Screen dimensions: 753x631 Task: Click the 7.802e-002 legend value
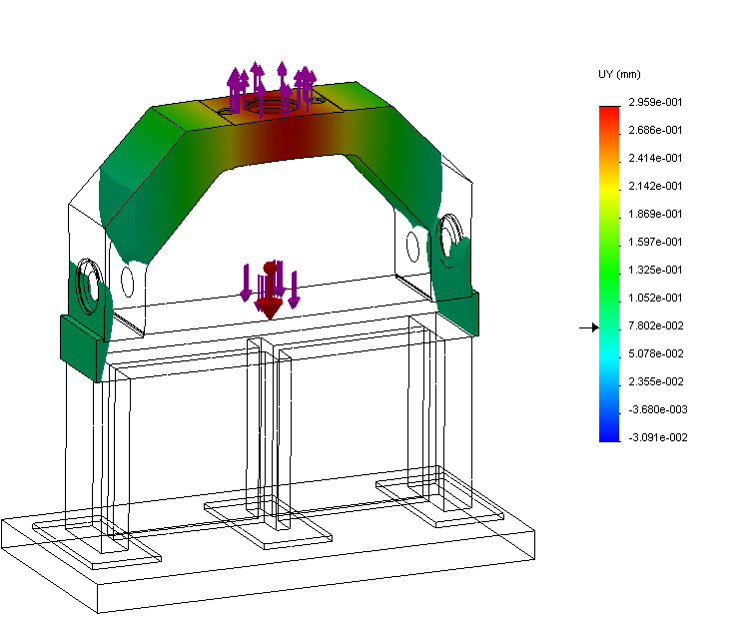[656, 326]
